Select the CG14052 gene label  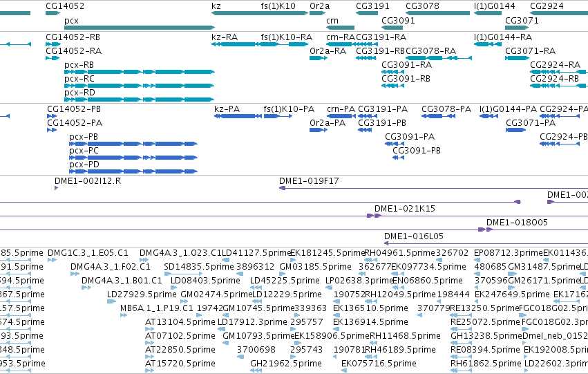[65, 6]
